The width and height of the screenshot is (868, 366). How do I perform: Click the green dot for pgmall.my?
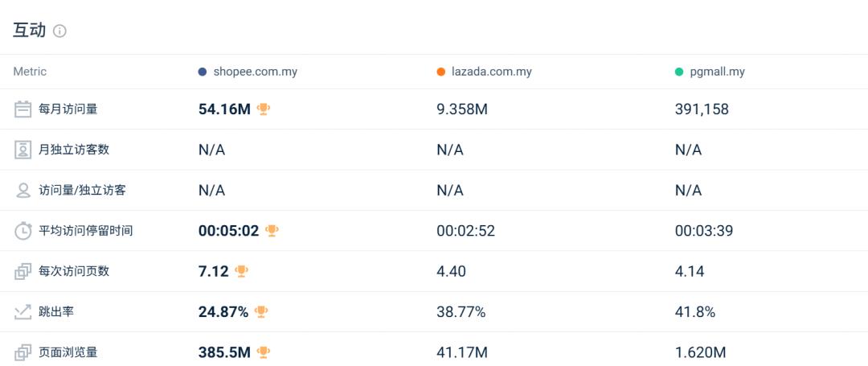click(679, 72)
